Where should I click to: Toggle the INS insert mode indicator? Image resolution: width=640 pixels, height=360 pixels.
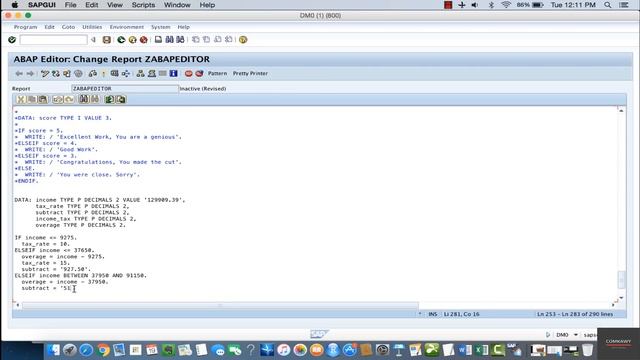point(433,314)
